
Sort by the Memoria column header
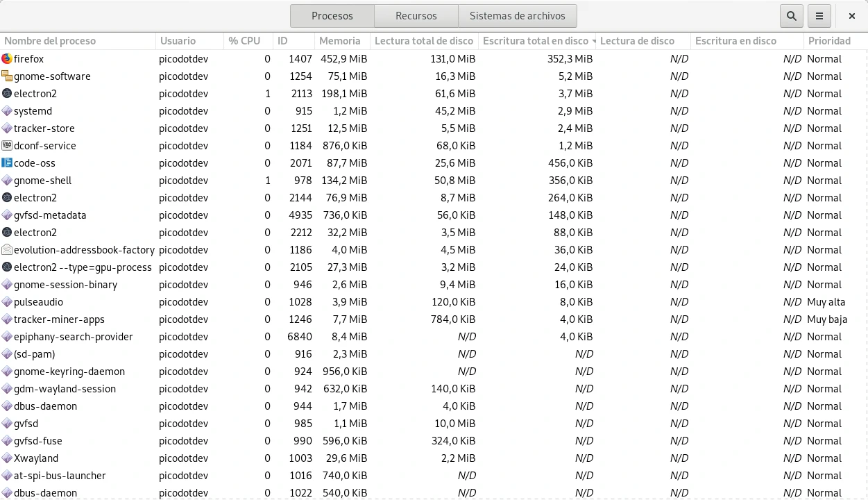339,41
